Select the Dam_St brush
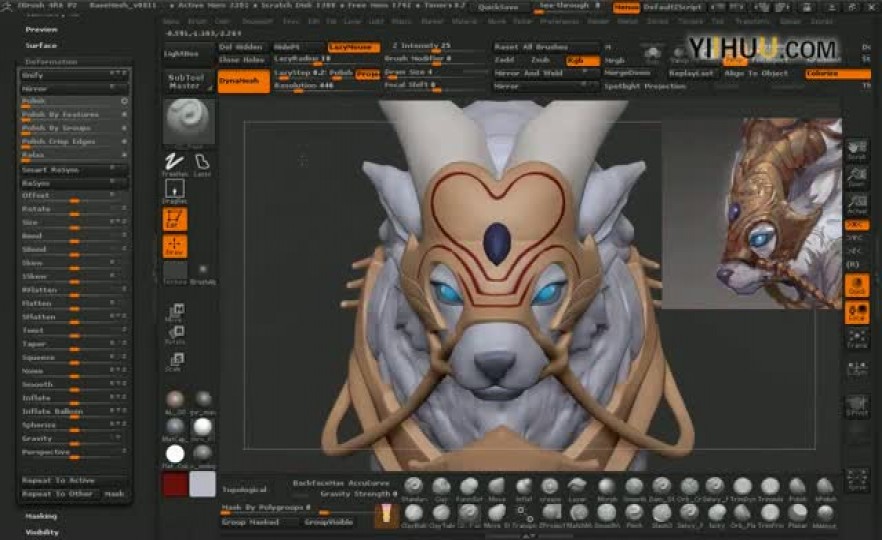The height and width of the screenshot is (540, 882). pyautogui.click(x=661, y=489)
